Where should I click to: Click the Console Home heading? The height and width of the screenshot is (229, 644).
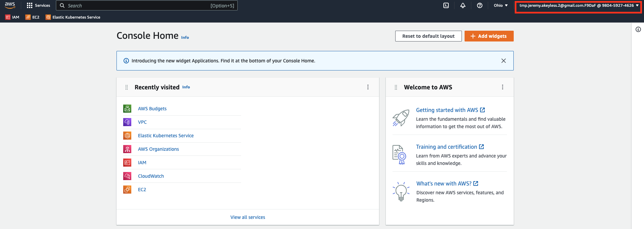tap(147, 35)
